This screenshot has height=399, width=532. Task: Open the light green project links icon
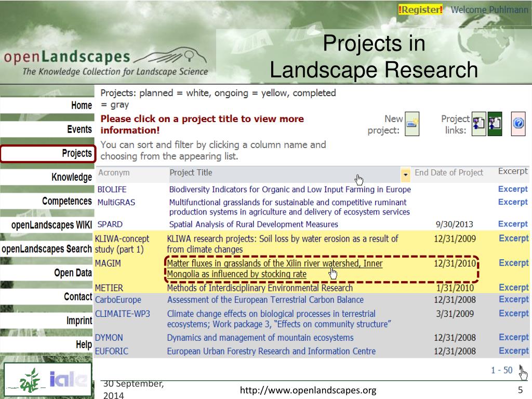478,125
